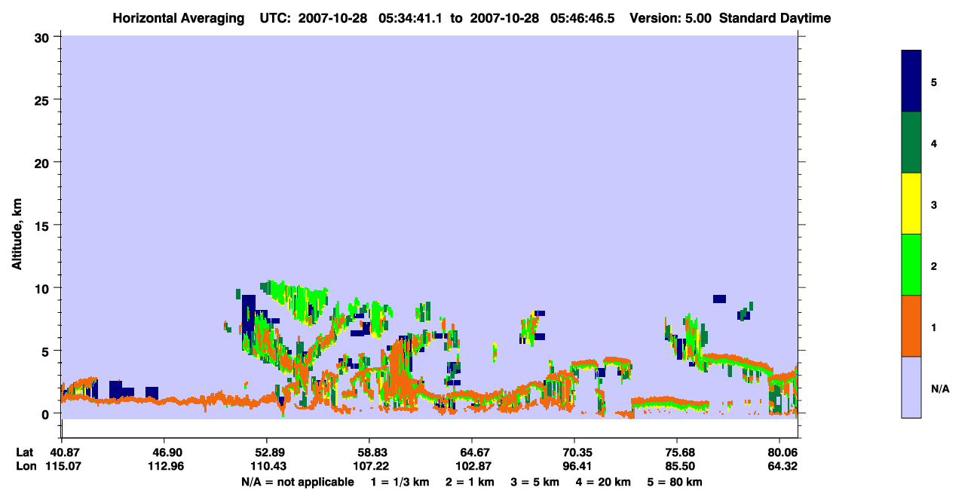The height and width of the screenshot is (503, 980).
Task: Click longitude value 115.07
Action: pyautogui.click(x=62, y=467)
